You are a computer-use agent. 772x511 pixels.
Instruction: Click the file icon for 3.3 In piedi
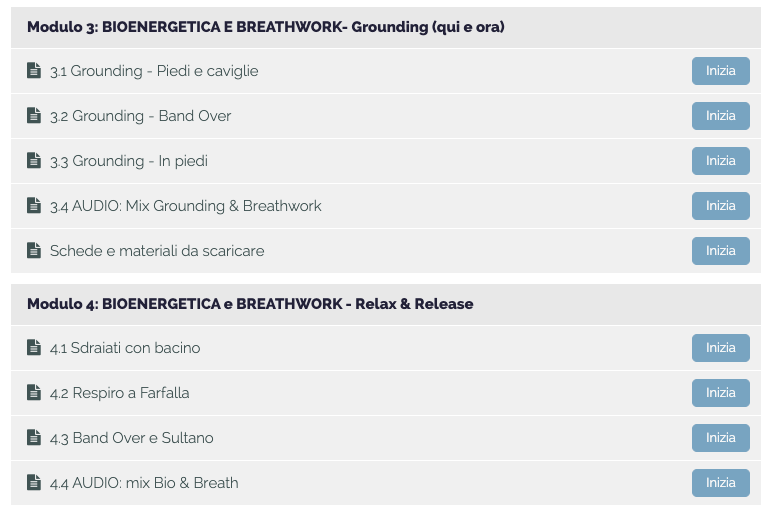point(33,160)
